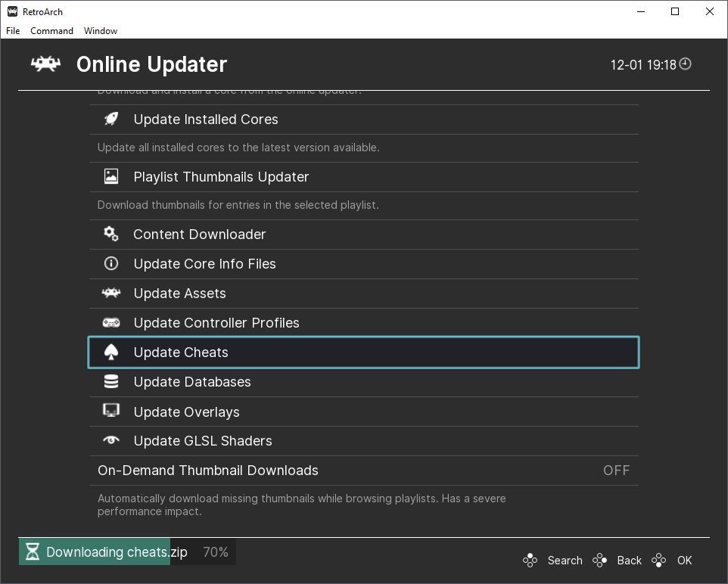This screenshot has height=584, width=728.
Task: Click the invader icon next to Update Assets
Action: tap(111, 293)
